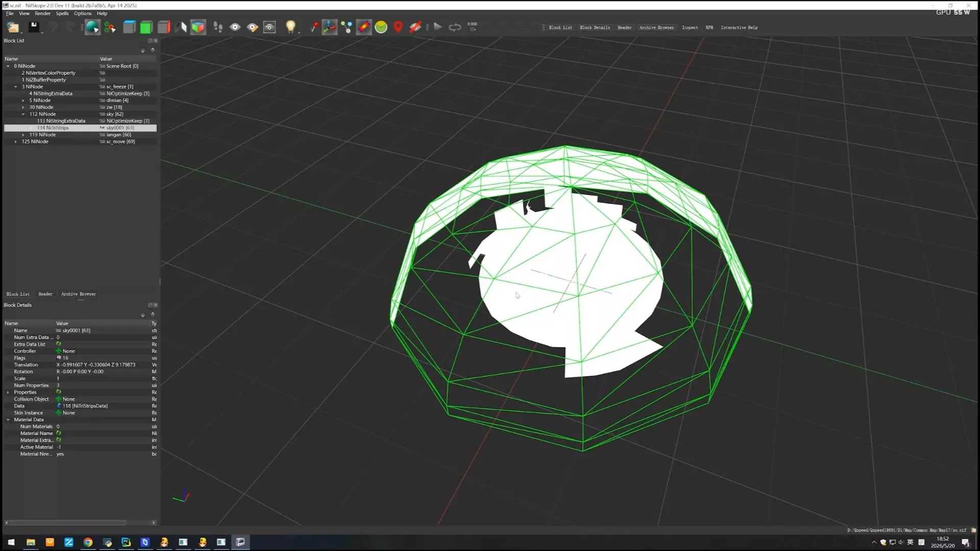The width and height of the screenshot is (980, 551).
Task: Expand the 30 NiNode branch
Action: tap(23, 108)
